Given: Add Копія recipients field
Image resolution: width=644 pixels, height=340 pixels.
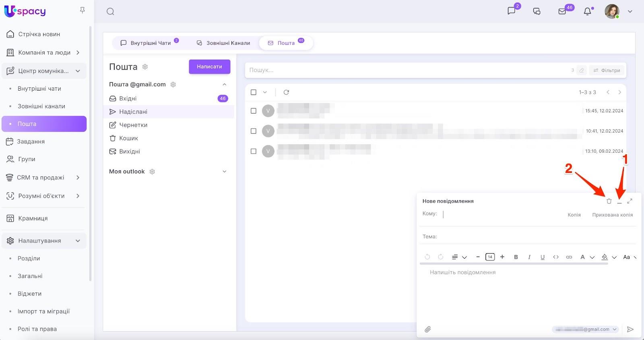Looking at the screenshot, I should [x=574, y=215].
